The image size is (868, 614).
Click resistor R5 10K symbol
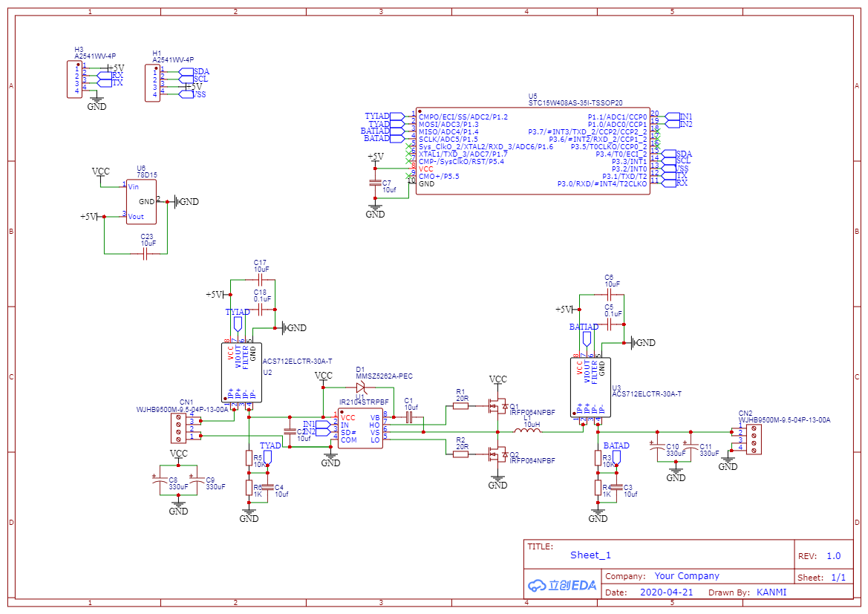(x=249, y=458)
